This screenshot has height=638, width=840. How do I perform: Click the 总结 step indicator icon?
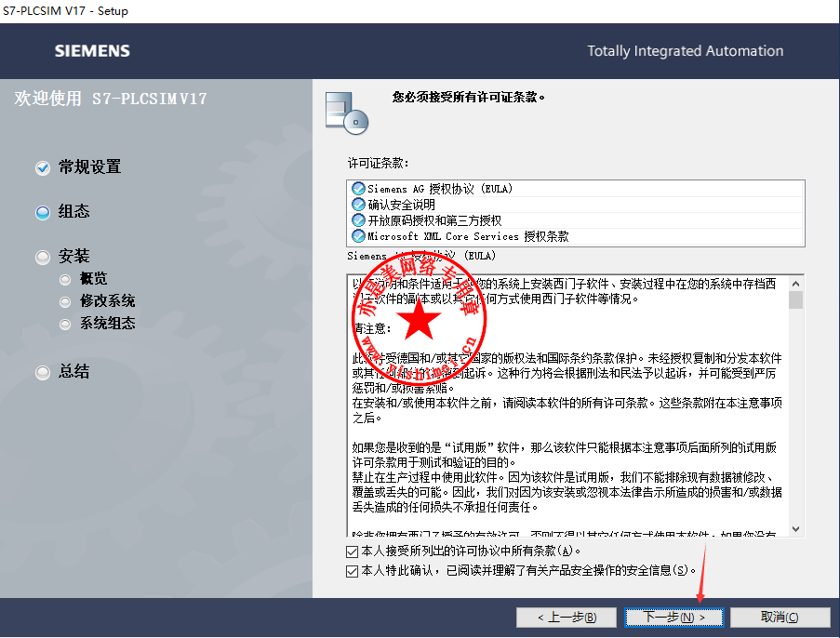tap(43, 372)
